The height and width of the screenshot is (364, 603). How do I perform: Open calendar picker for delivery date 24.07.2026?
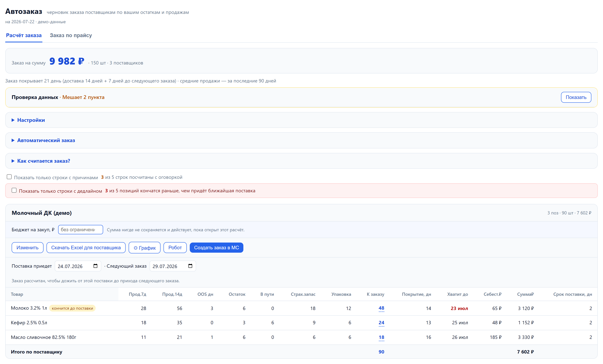pos(95,266)
